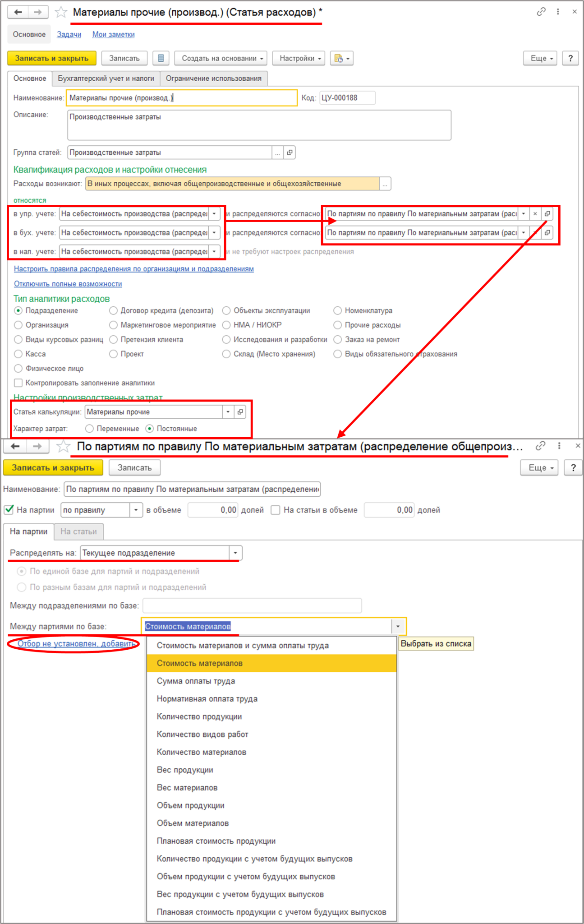This screenshot has width=584, height=924.
Task: Select Переменные cost character option
Action: click(90, 429)
